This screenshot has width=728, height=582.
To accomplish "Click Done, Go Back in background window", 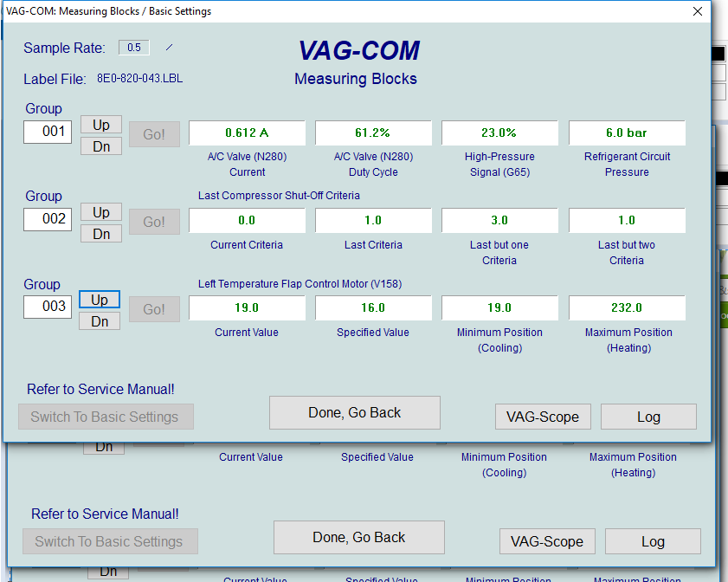I will [359, 538].
